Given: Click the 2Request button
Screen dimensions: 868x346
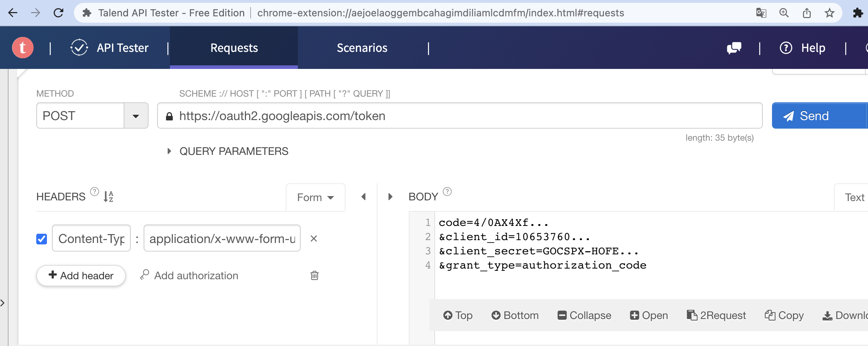Looking at the screenshot, I should pos(716,315).
